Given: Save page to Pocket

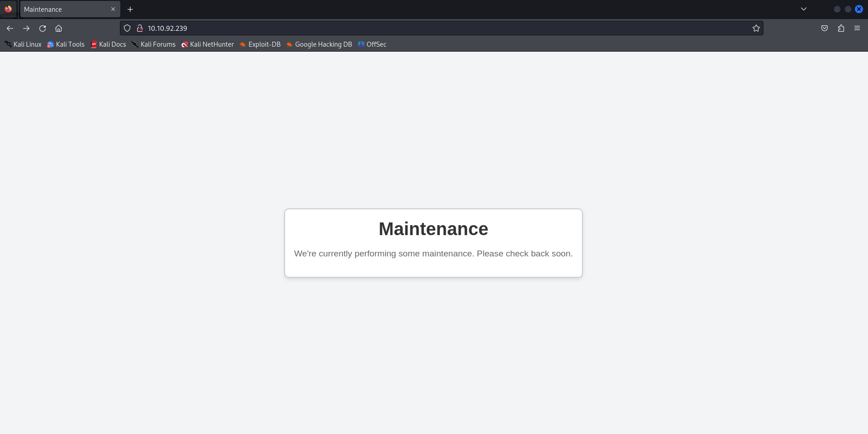Looking at the screenshot, I should coord(825,28).
